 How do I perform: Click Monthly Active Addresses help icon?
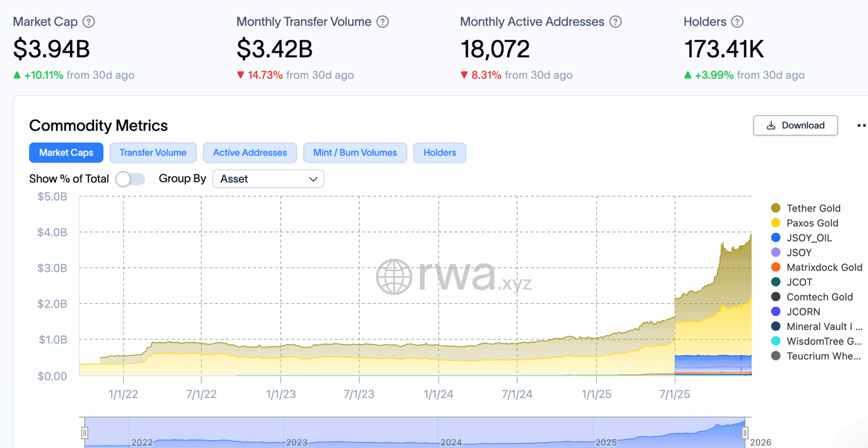pos(616,22)
